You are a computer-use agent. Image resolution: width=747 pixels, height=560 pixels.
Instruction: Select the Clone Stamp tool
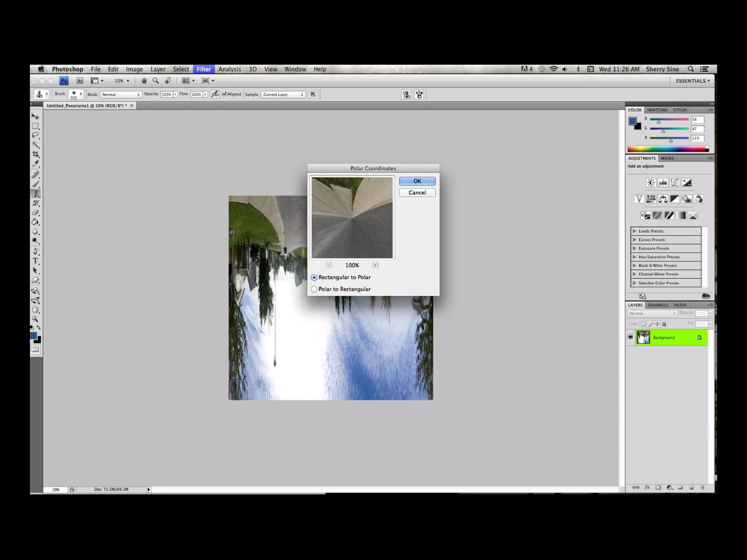tap(35, 194)
